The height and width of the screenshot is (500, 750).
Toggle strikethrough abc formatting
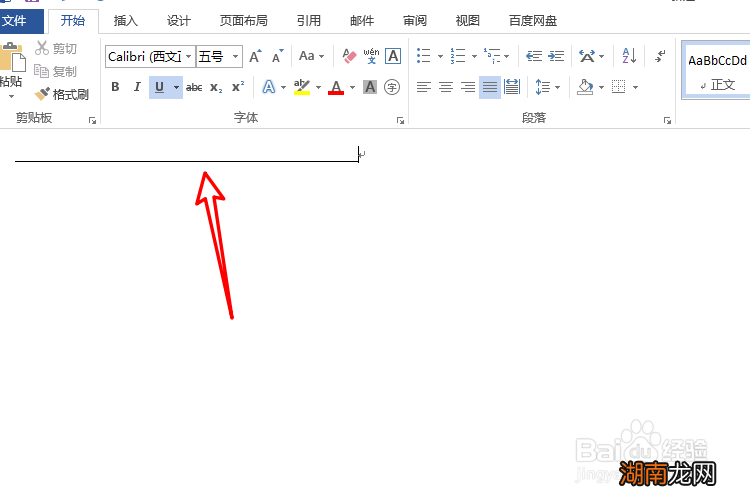coord(194,87)
